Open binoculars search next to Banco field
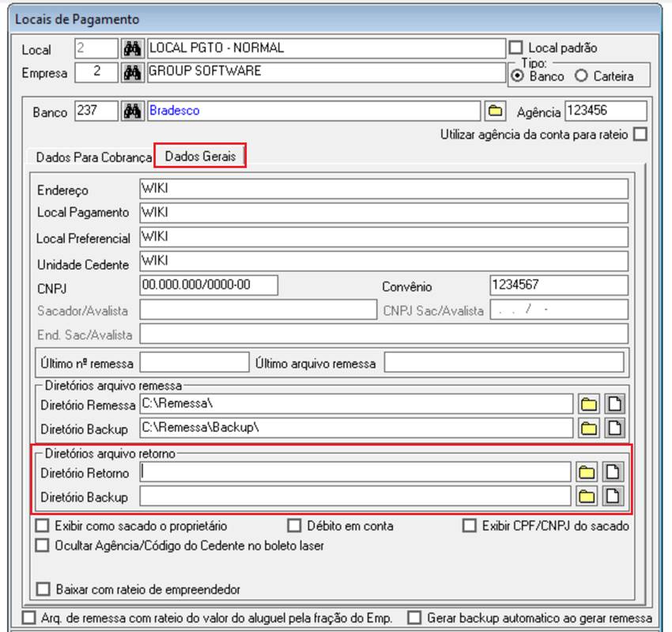 point(133,112)
